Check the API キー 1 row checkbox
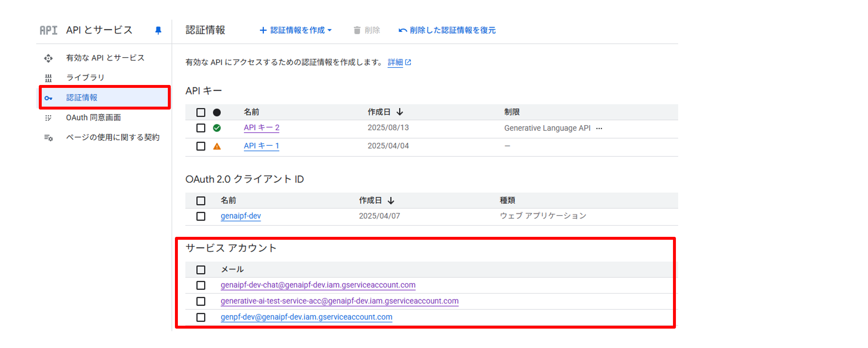 201,146
